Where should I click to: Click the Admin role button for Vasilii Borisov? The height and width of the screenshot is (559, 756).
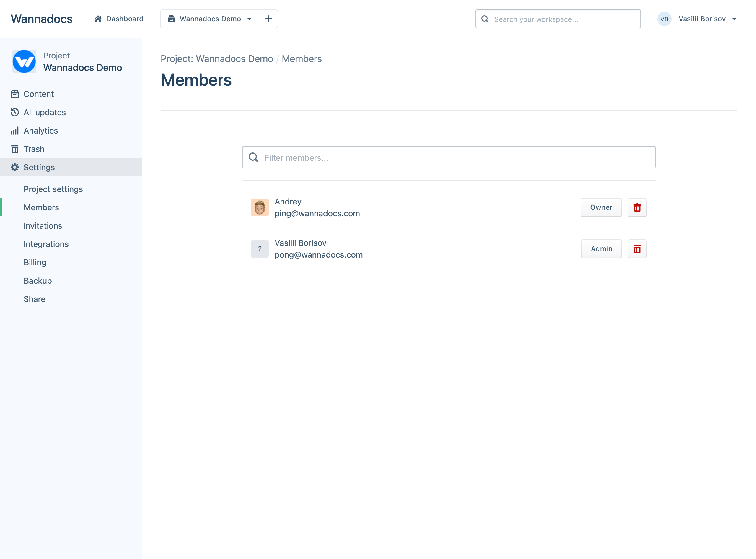tap(602, 249)
